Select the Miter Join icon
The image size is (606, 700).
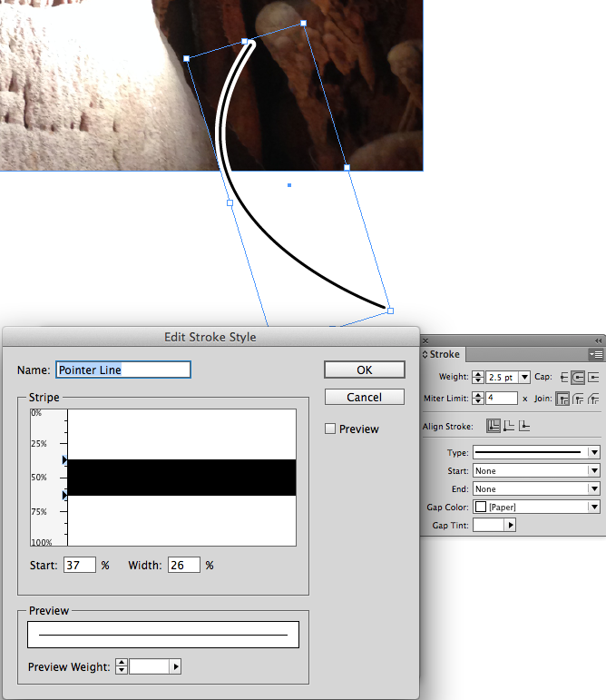562,399
